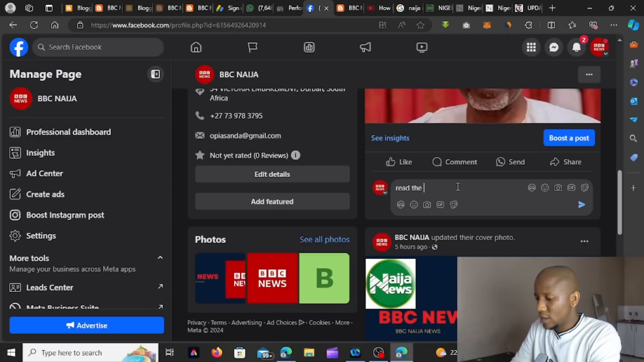Open File Explorer from taskbar
The width and height of the screenshot is (644, 362).
click(309, 353)
